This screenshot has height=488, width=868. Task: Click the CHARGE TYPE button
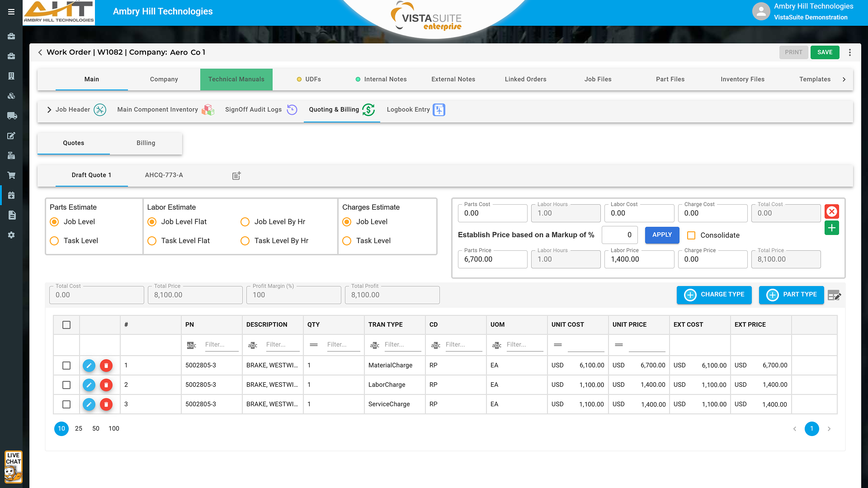click(714, 295)
